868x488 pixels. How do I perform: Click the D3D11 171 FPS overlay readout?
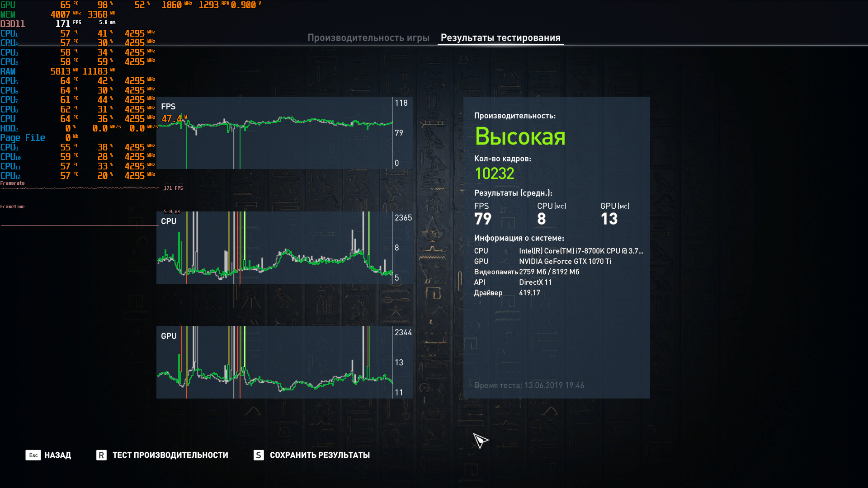tap(63, 23)
